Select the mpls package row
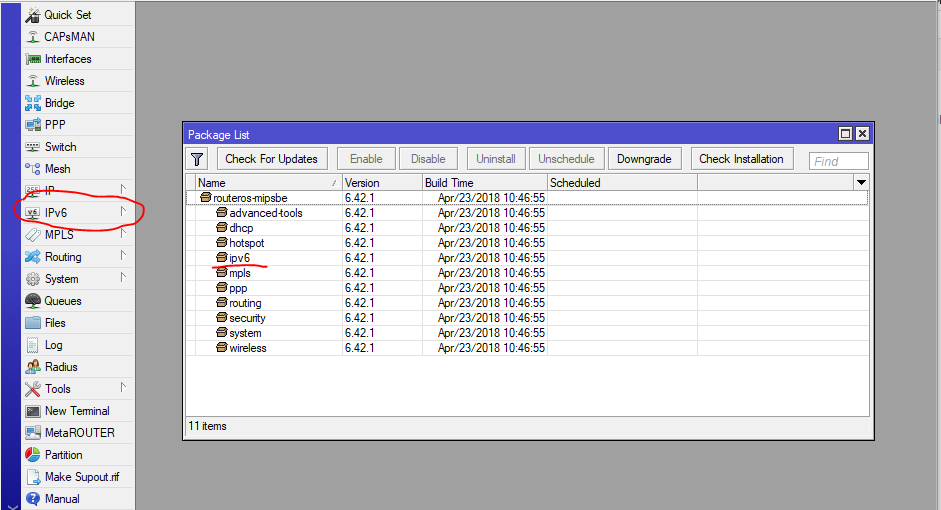This screenshot has width=941, height=510. click(527, 273)
